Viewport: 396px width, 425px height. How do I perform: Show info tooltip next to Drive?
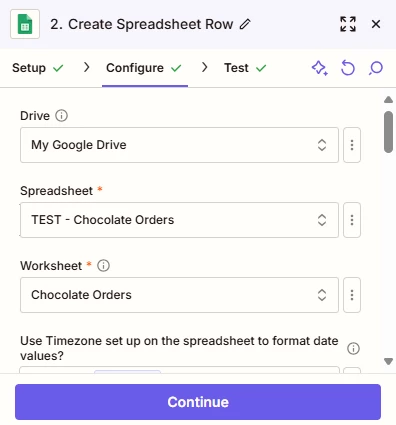[x=61, y=116]
